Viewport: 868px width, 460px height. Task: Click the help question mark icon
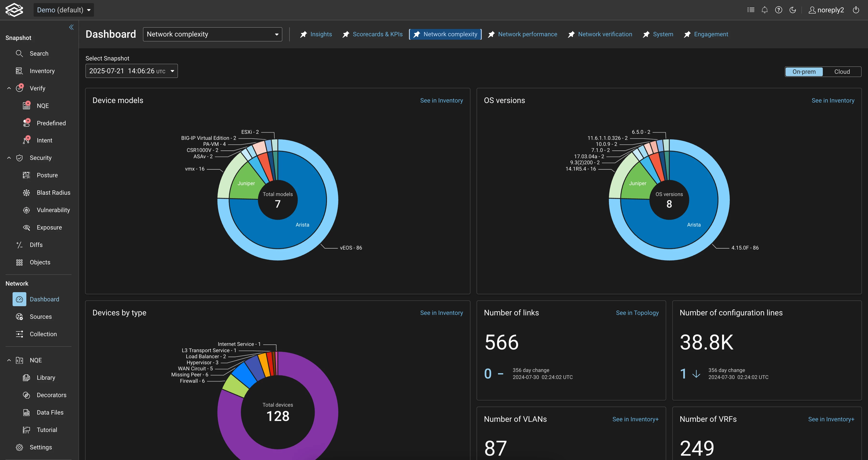[778, 10]
